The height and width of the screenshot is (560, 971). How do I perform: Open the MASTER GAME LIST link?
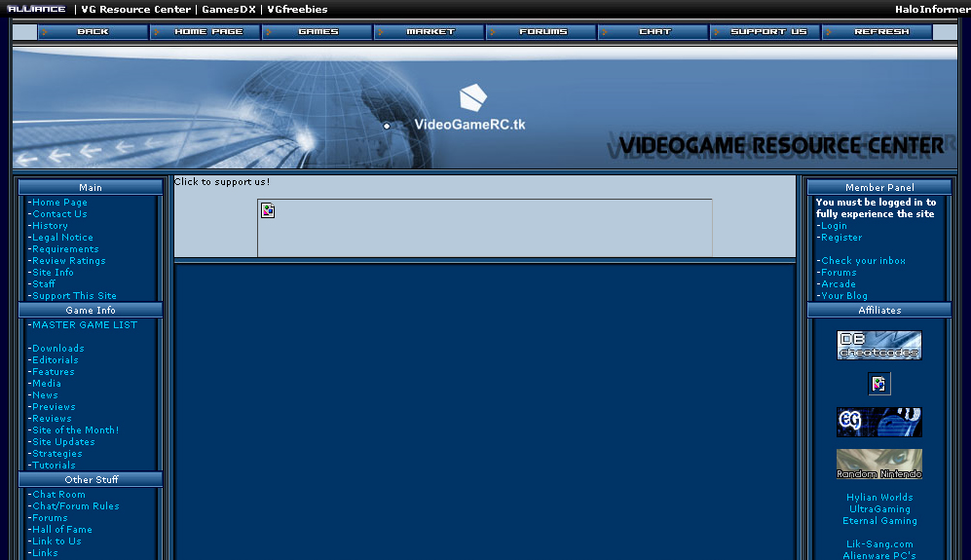(x=85, y=325)
